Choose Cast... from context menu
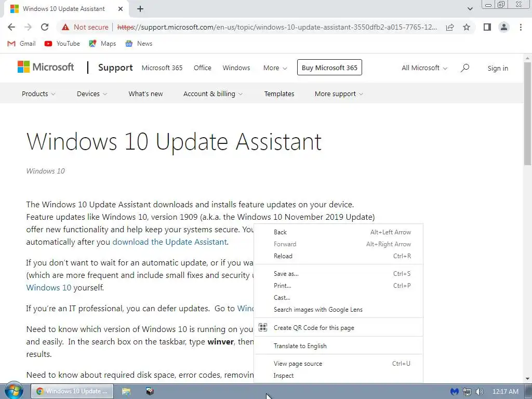This screenshot has height=399, width=532. [x=339, y=298]
